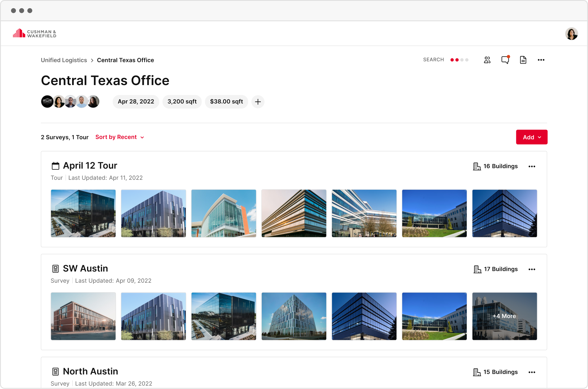This screenshot has height=389, width=588.
Task: Click the 3,200 sqft chip
Action: click(182, 102)
